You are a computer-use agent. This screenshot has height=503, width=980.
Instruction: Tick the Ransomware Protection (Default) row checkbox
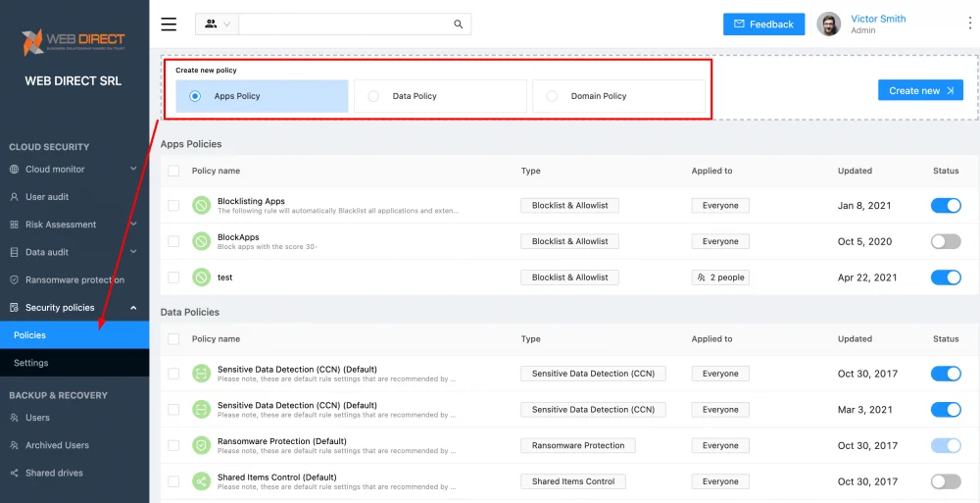(x=173, y=445)
